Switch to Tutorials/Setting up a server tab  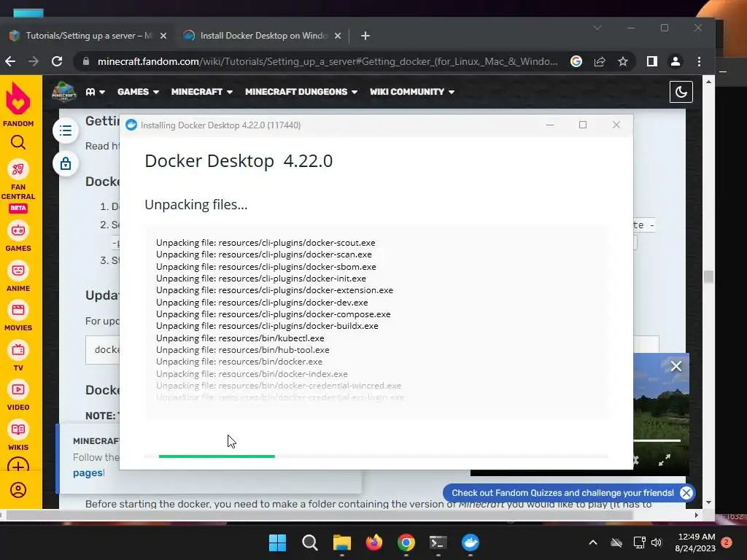pyautogui.click(x=88, y=36)
